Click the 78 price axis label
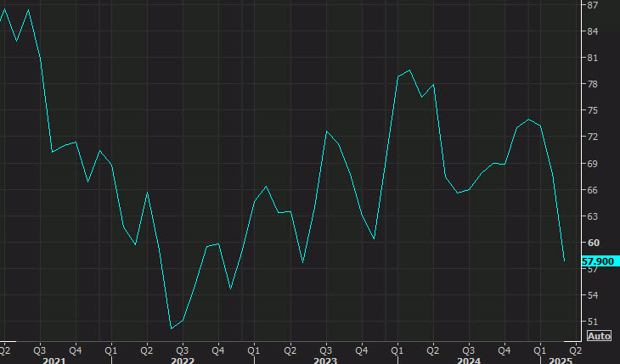This screenshot has width=620, height=364. click(x=592, y=84)
